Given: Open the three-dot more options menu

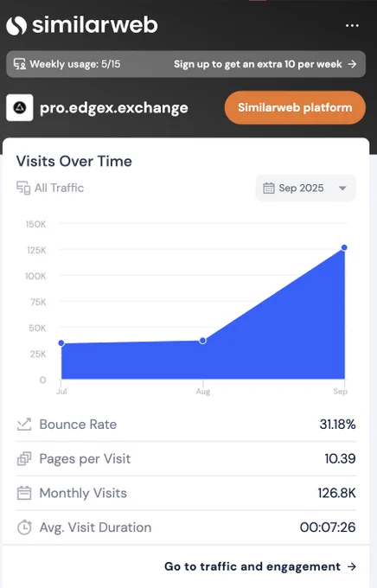Looking at the screenshot, I should 352,25.
